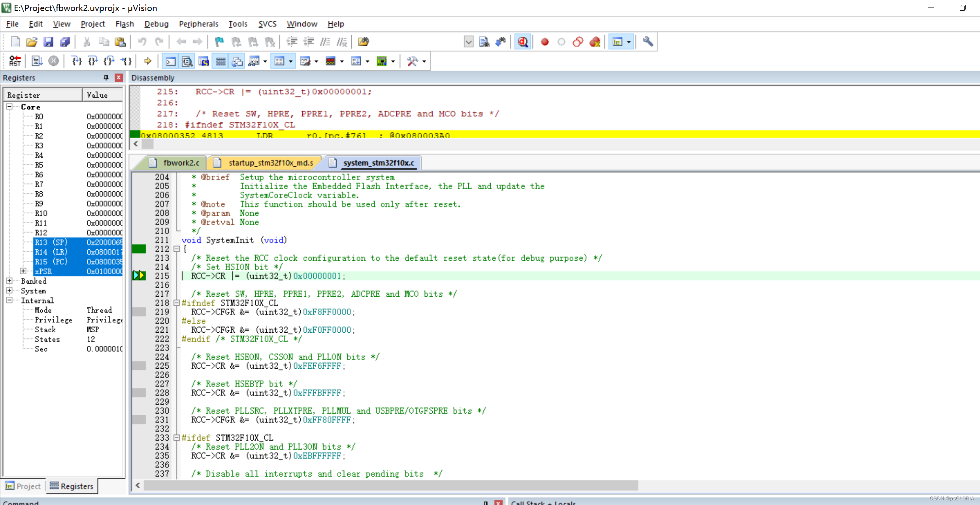The image size is (980, 505).
Task: Open the Memory Windows dropdown arrow
Action: (291, 61)
